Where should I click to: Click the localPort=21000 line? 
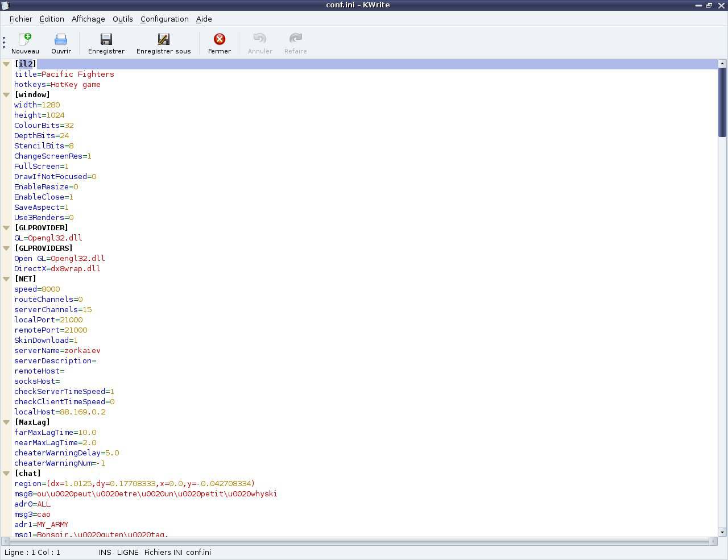coord(48,320)
